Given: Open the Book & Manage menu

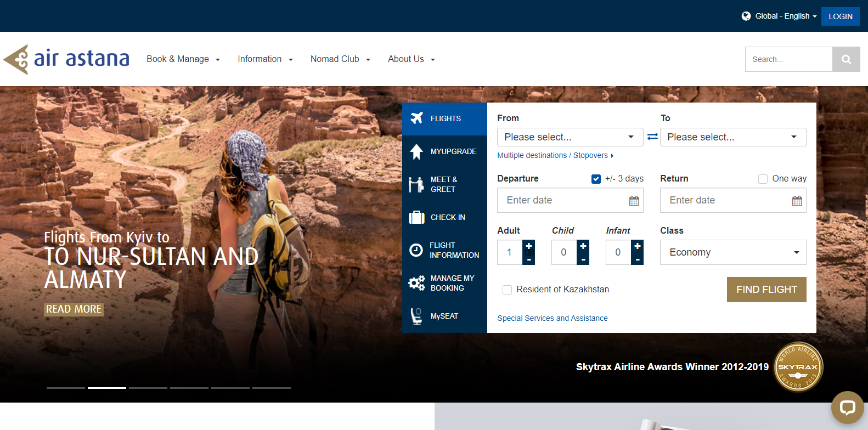Looking at the screenshot, I should pos(183,59).
